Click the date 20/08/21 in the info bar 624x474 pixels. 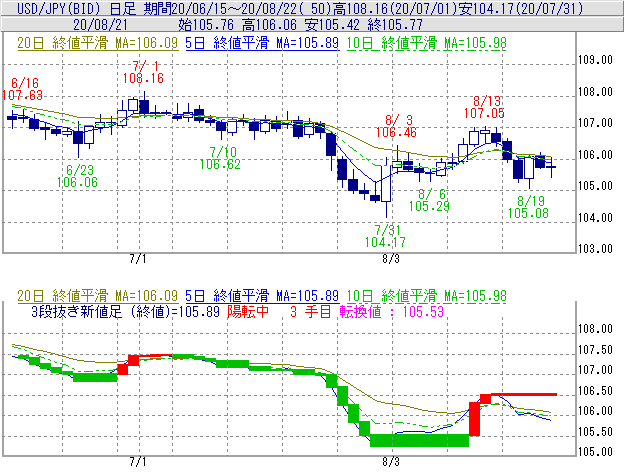pos(100,25)
